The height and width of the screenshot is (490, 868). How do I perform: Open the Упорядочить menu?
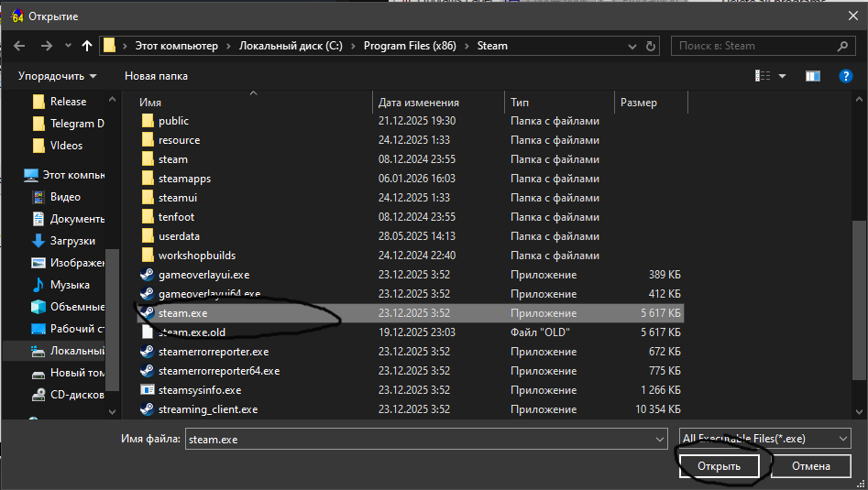point(57,76)
